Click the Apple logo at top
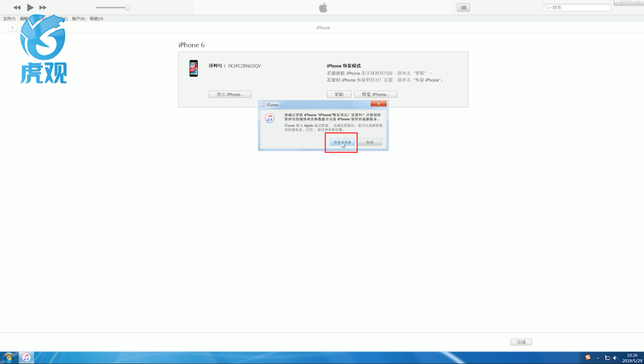The height and width of the screenshot is (364, 644). [x=323, y=7]
